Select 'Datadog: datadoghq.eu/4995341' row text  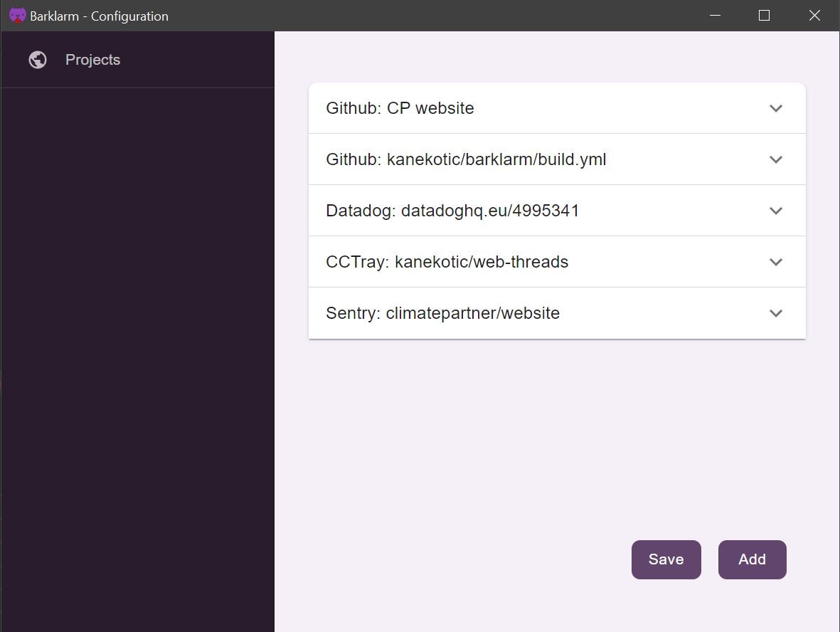coord(452,211)
